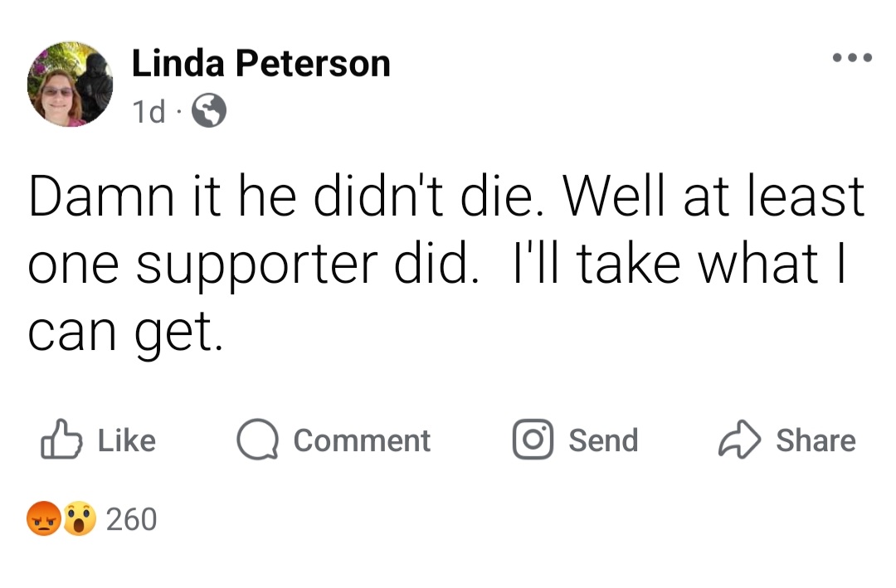Click the globe public audience icon
This screenshot has width=896, height=588.
click(x=209, y=111)
